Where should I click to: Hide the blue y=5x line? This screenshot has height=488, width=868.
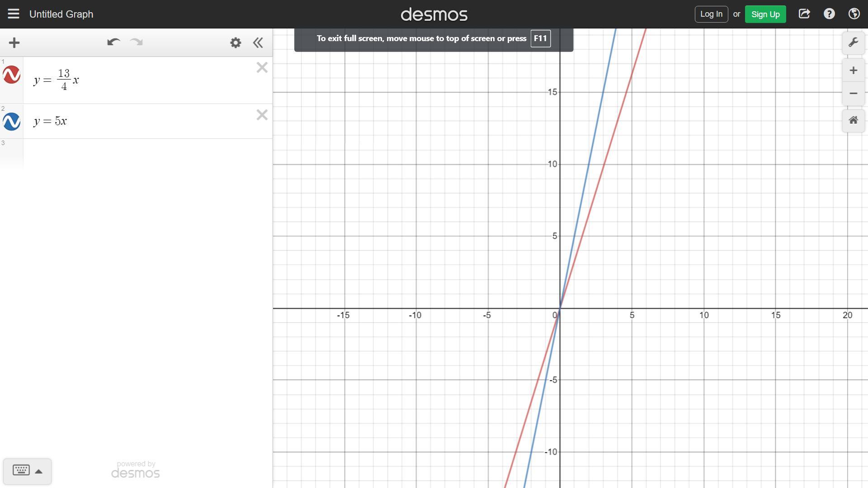point(11,122)
